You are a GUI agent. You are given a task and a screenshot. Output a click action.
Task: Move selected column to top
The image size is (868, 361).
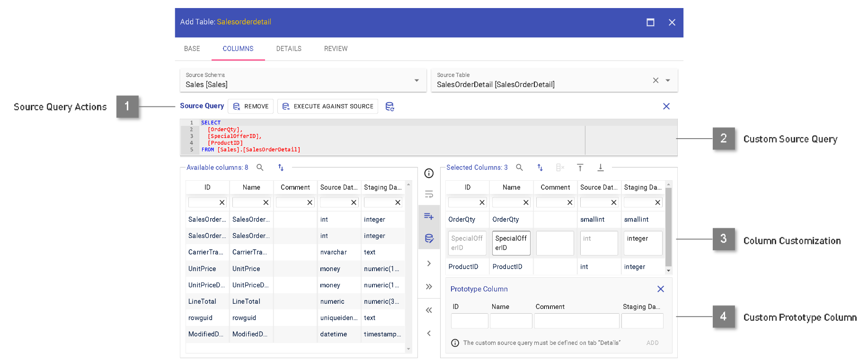pos(580,167)
